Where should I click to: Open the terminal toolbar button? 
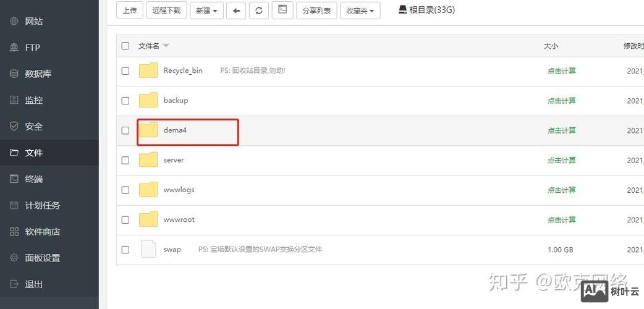pos(282,11)
